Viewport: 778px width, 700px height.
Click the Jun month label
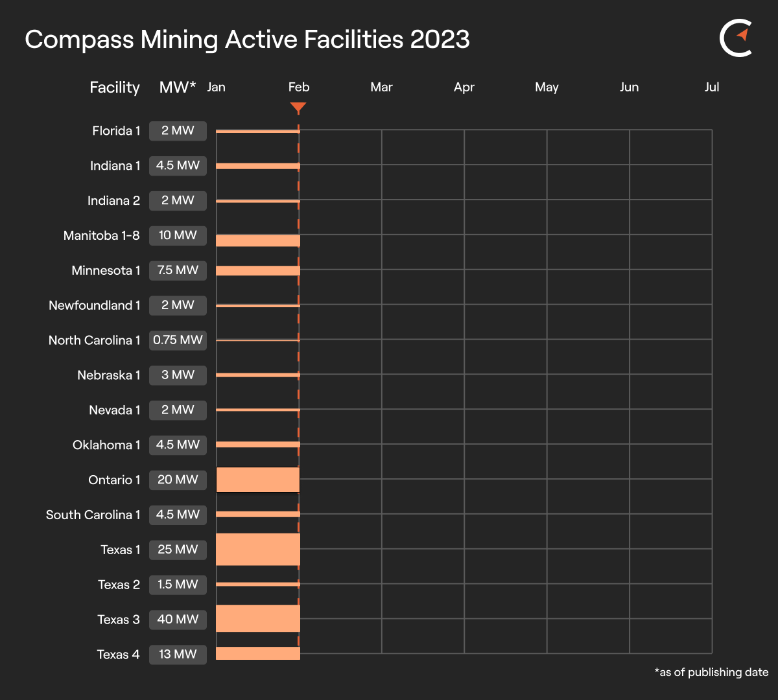click(x=629, y=87)
